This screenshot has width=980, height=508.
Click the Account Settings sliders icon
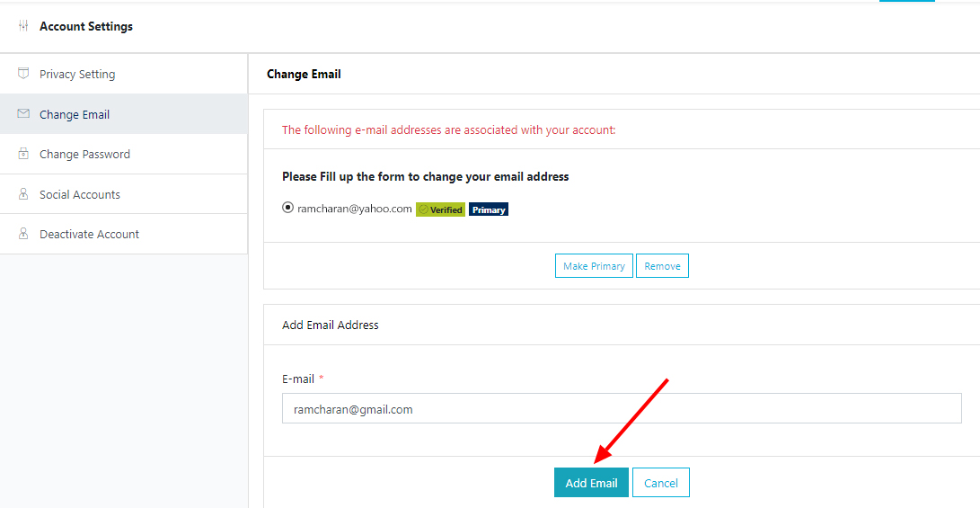23,26
